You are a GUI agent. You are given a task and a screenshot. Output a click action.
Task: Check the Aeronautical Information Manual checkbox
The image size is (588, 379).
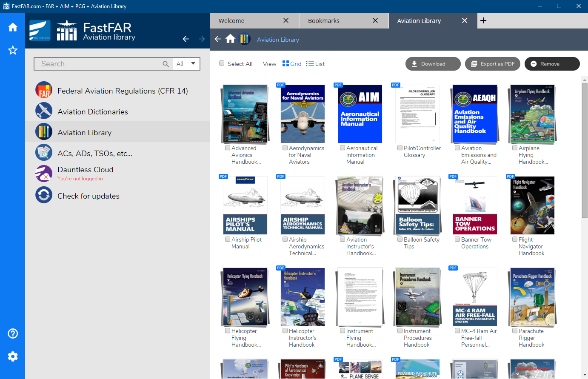click(343, 148)
